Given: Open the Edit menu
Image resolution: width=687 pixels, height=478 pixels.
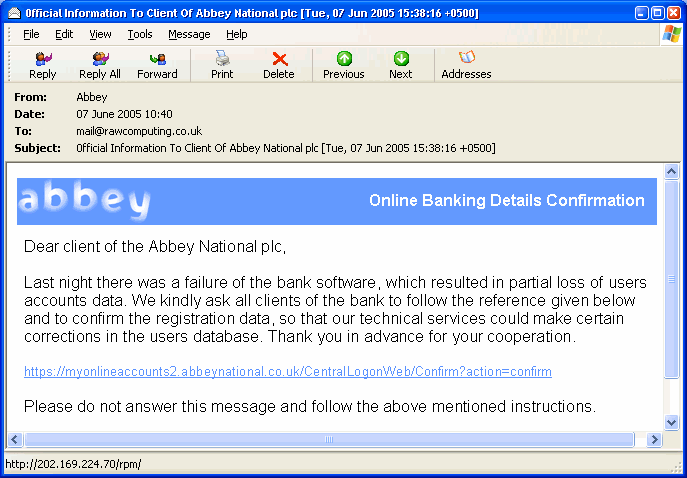Looking at the screenshot, I should [x=64, y=34].
